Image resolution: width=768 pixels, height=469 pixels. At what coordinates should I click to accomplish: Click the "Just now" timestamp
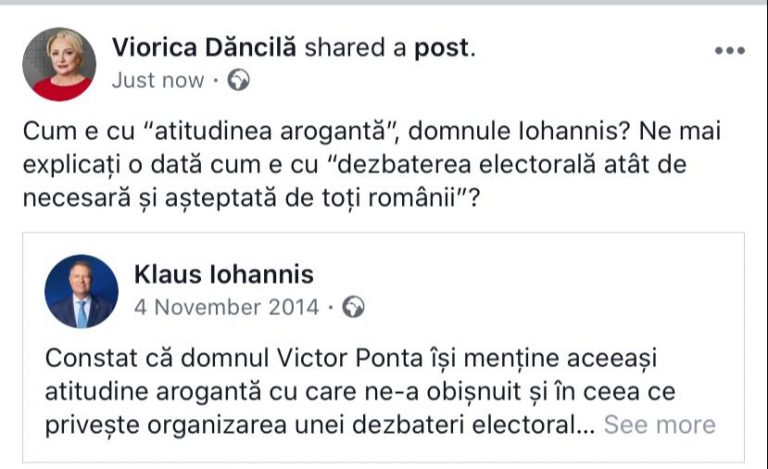pyautogui.click(x=157, y=81)
